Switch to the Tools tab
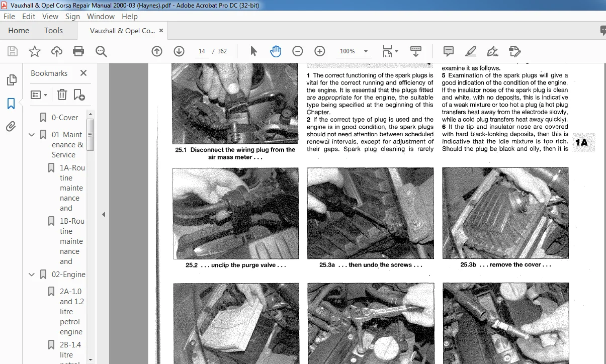The image size is (606, 364). pos(53,31)
